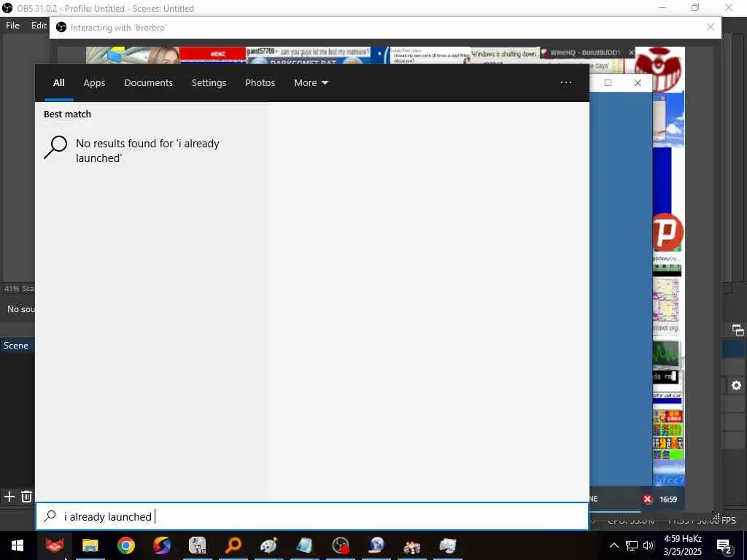The height and width of the screenshot is (560, 747).
Task: Click the overlapping windows icon in OBS
Action: pos(738,330)
